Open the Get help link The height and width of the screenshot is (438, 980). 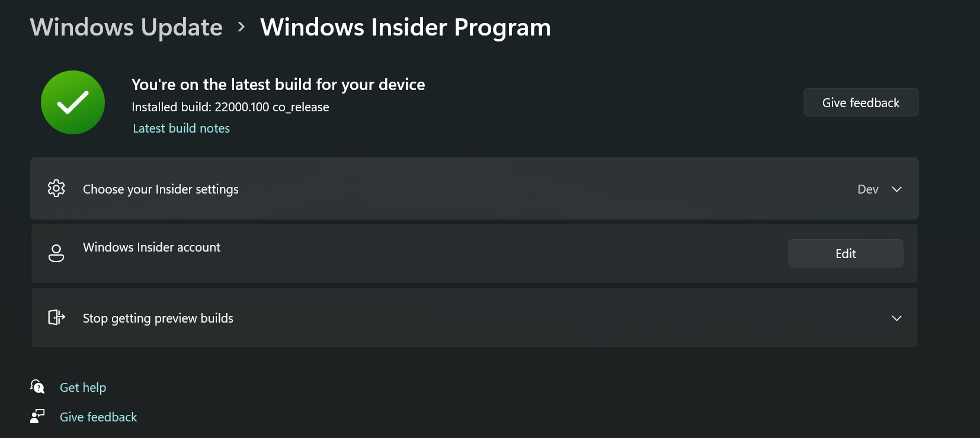[x=83, y=388]
